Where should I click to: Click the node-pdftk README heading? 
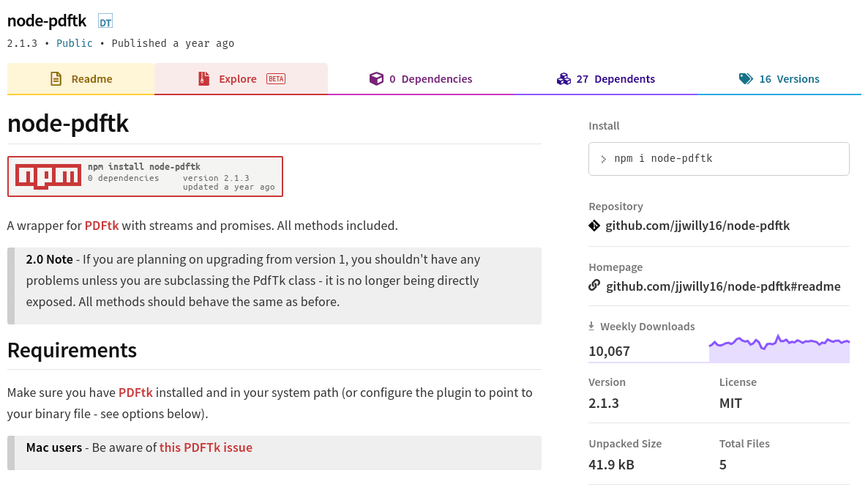[x=68, y=123]
